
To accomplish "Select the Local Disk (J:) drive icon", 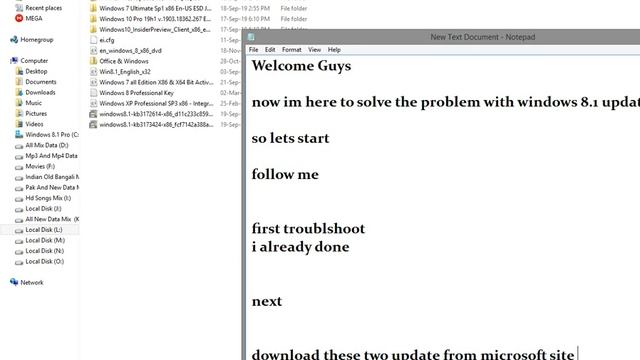I will click(19, 209).
